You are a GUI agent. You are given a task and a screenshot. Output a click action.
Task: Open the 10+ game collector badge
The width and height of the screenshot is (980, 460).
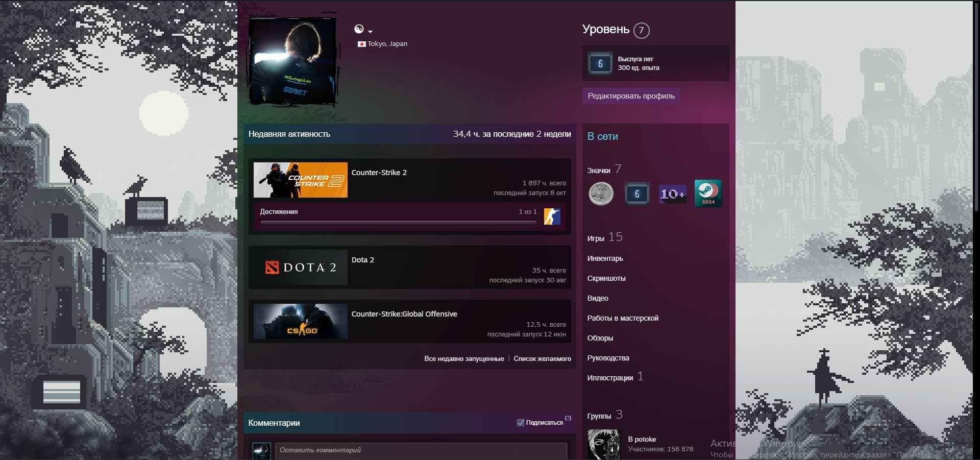672,193
